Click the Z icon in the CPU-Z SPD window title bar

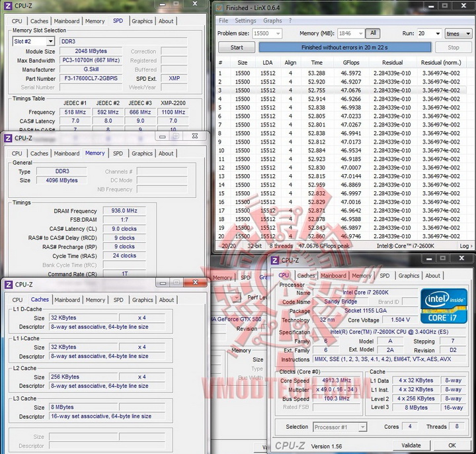(8, 5)
